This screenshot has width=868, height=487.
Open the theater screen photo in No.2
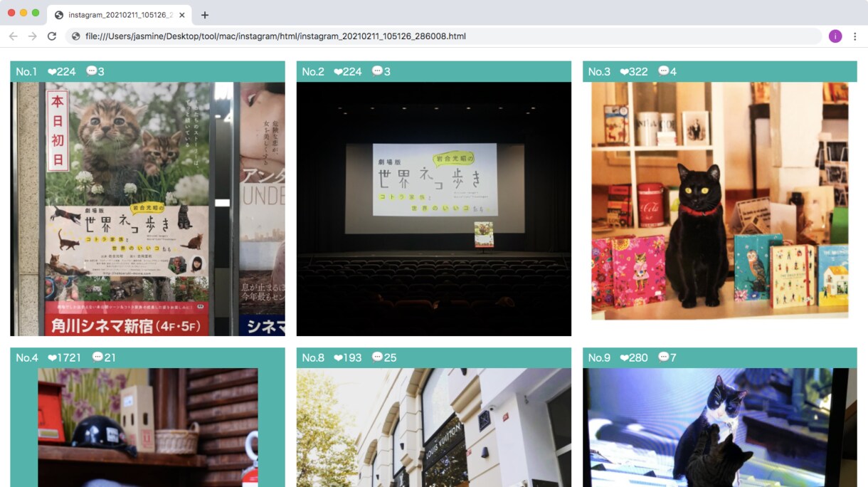pyautogui.click(x=434, y=209)
